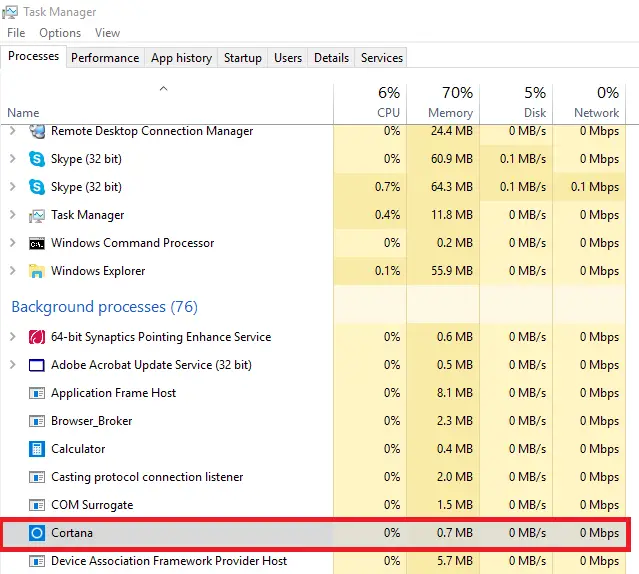The height and width of the screenshot is (574, 639).
Task: Expand the Remote Desktop Connection Manager entry
Action: pyautogui.click(x=13, y=131)
